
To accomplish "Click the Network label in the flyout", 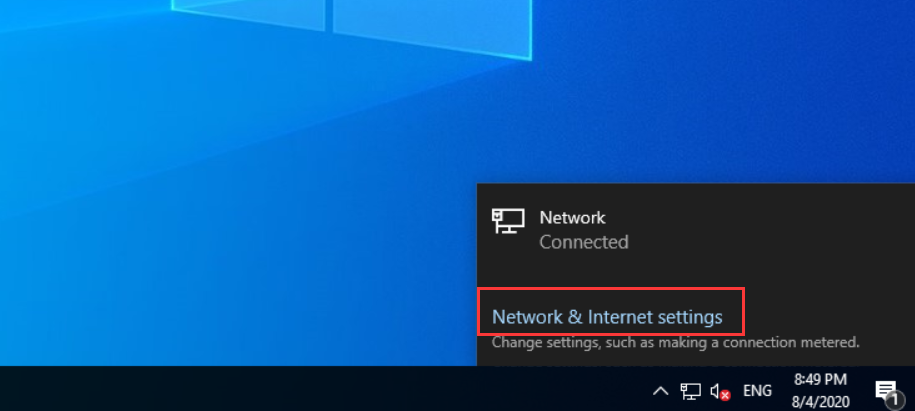I will [x=572, y=218].
